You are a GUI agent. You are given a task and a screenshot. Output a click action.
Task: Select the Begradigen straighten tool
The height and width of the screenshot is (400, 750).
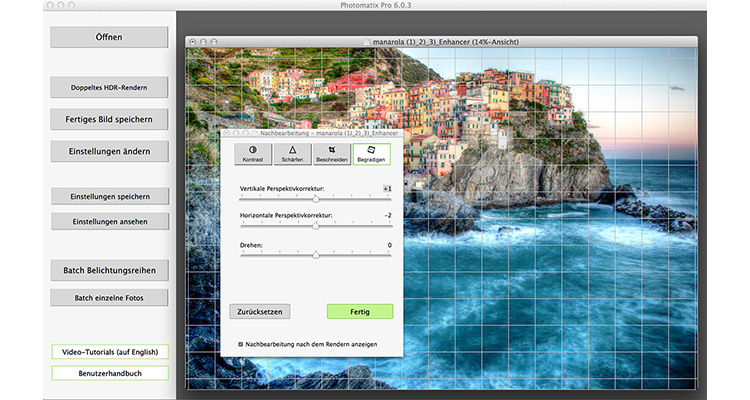coord(372,154)
